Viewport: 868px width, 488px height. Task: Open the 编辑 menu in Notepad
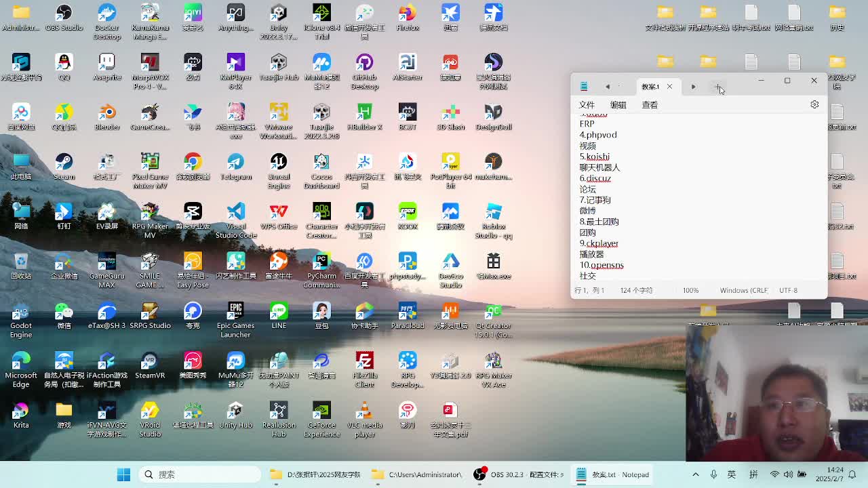(x=618, y=105)
